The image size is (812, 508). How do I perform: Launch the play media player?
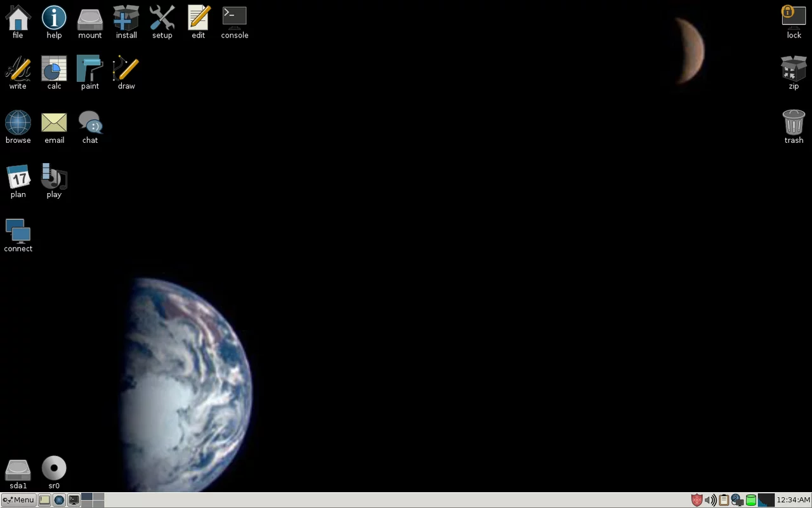(54, 178)
